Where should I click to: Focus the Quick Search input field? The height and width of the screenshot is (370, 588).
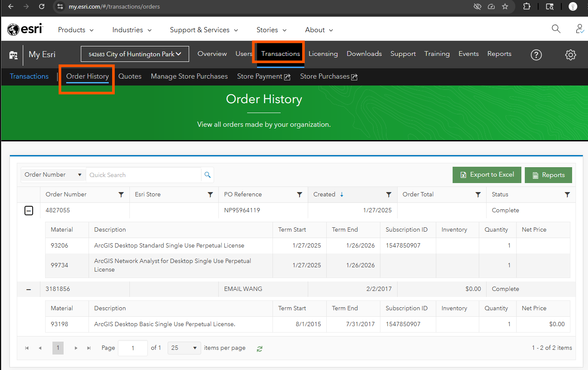(x=144, y=175)
